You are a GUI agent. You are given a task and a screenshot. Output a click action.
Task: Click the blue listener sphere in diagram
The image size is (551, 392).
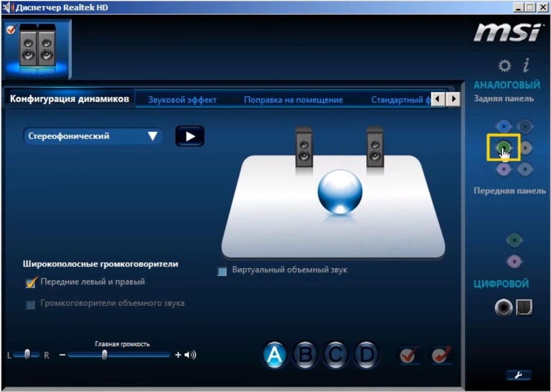[340, 191]
